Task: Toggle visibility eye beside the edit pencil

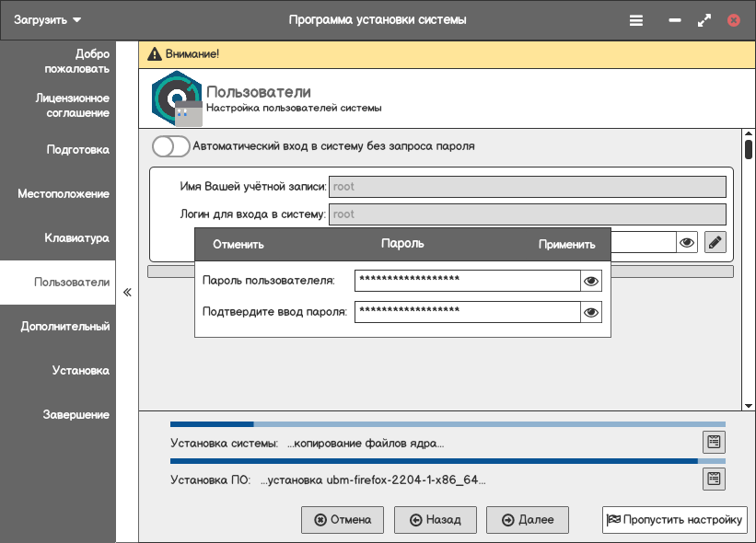Action: [x=687, y=242]
